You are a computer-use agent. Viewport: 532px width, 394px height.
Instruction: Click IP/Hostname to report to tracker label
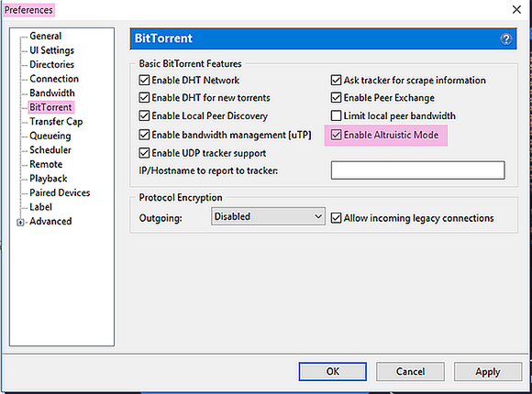(x=208, y=170)
